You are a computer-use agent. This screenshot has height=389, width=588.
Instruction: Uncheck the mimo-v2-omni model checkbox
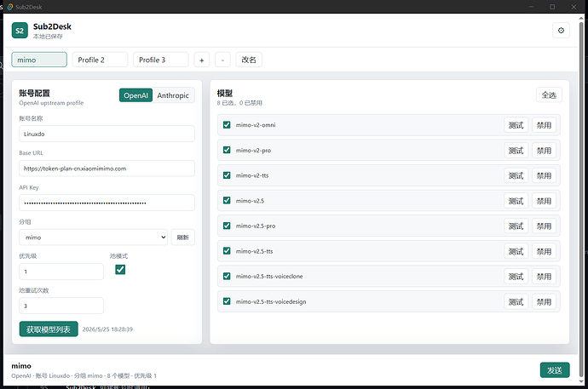[x=227, y=124]
